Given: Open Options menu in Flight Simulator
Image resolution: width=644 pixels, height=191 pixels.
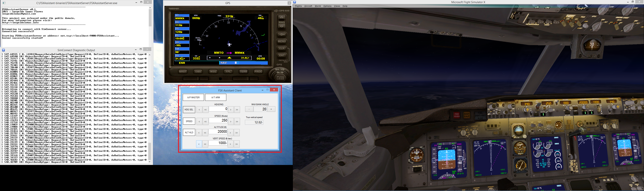Looking at the screenshot, I should tap(327, 6).
